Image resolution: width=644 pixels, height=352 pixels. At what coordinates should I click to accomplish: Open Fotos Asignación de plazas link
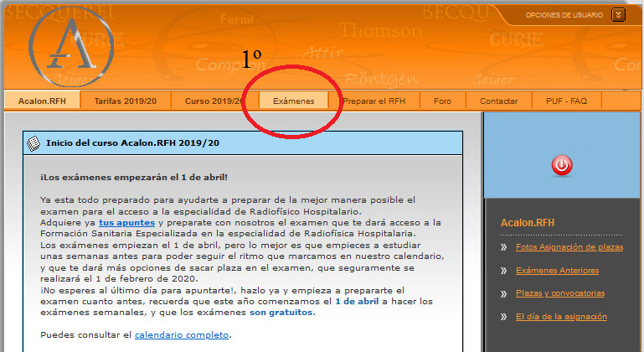tap(569, 247)
